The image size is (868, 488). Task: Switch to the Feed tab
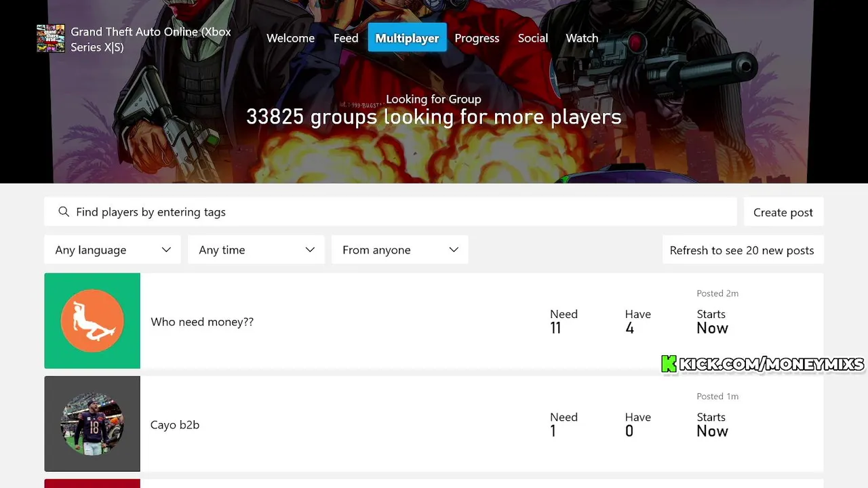pos(346,38)
